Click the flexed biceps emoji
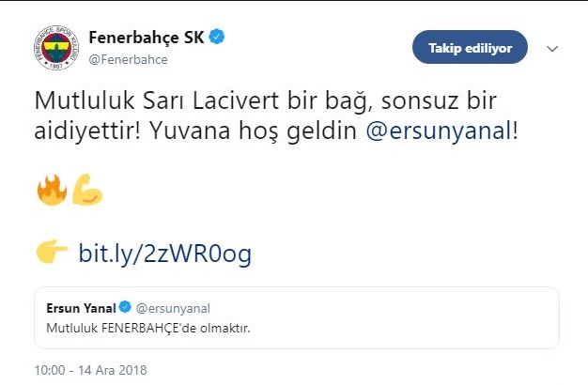The height and width of the screenshot is (385, 588). [x=87, y=190]
